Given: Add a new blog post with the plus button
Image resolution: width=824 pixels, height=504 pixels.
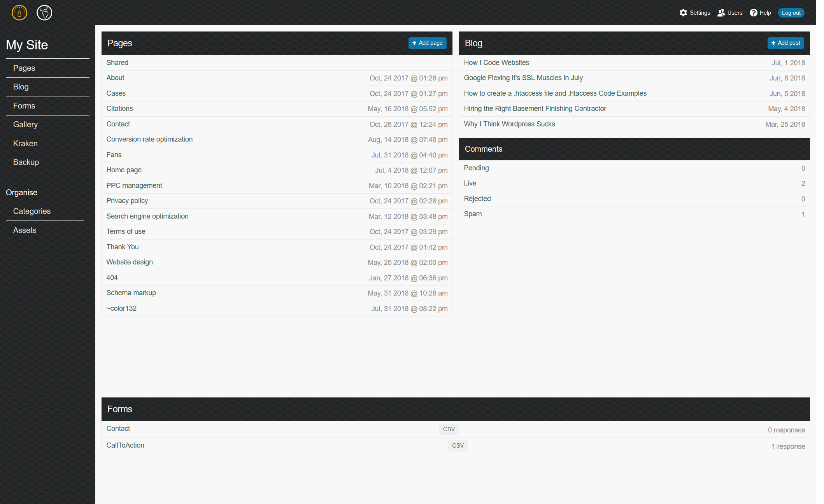Looking at the screenshot, I should pyautogui.click(x=785, y=43).
